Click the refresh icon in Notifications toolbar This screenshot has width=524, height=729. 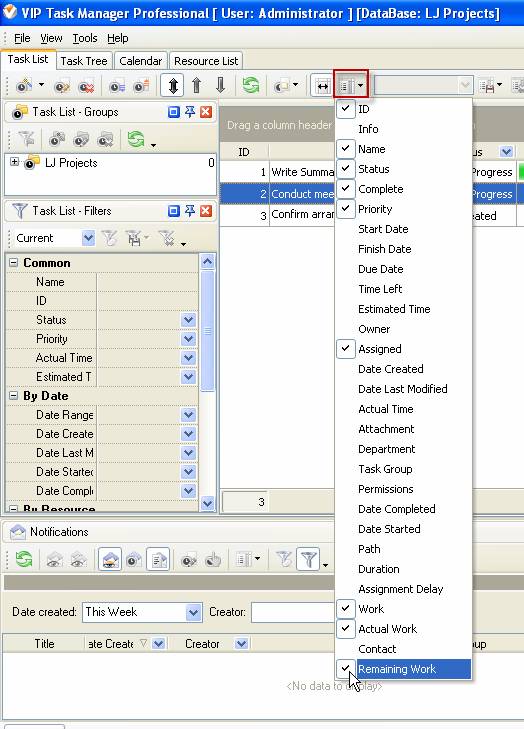[x=24, y=558]
